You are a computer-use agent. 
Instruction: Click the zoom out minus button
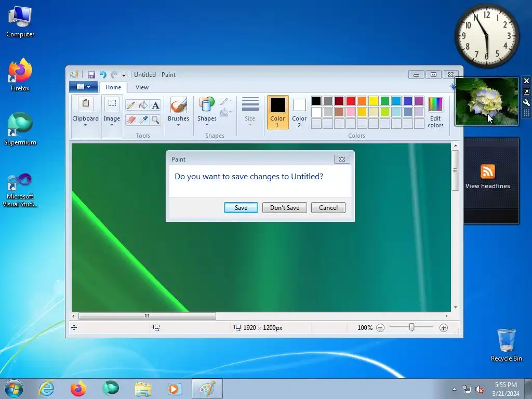(380, 328)
